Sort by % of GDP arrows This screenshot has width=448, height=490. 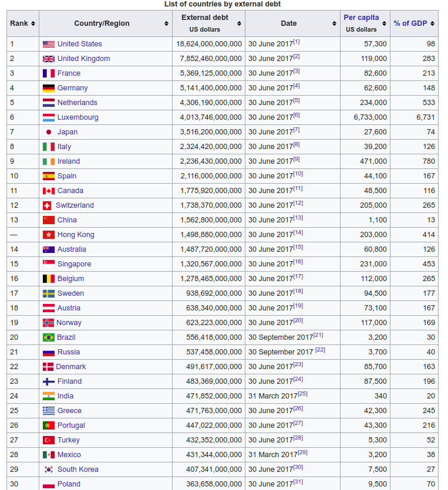(433, 23)
